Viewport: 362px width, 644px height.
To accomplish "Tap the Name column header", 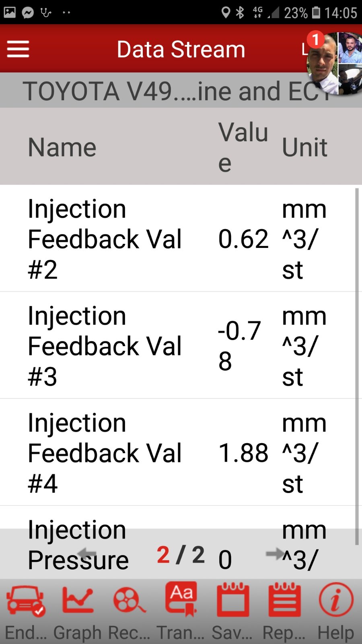I will [62, 147].
